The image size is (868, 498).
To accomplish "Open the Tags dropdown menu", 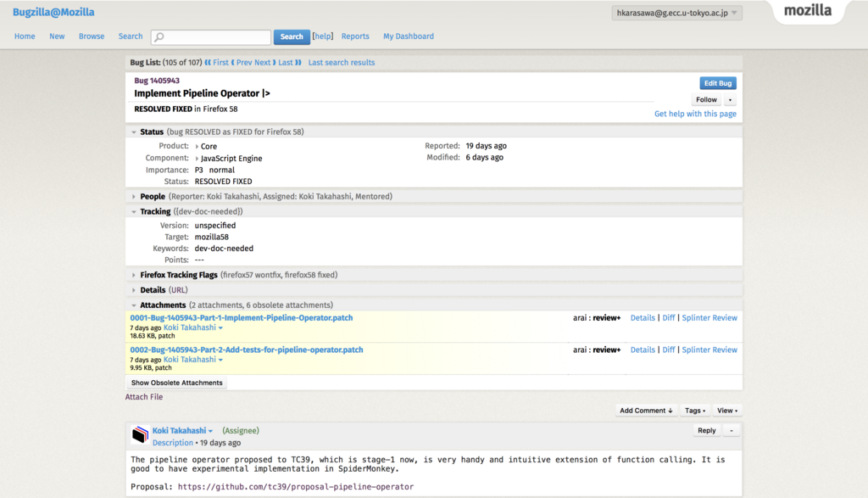I will pyautogui.click(x=695, y=411).
